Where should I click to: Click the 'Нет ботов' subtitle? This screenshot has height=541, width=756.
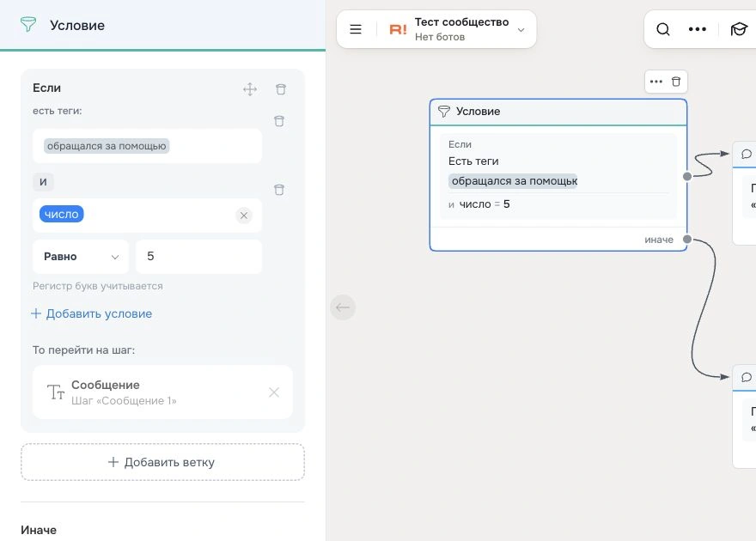coord(440,37)
